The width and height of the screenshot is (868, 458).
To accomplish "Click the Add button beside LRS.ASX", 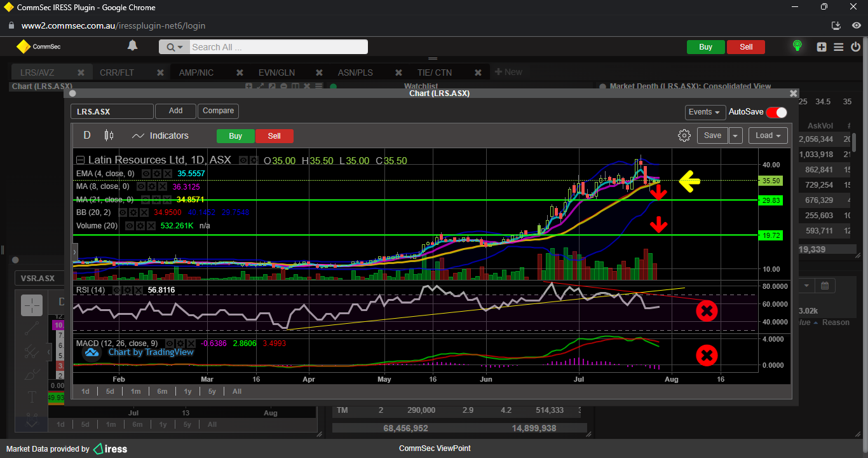I will coord(176,111).
